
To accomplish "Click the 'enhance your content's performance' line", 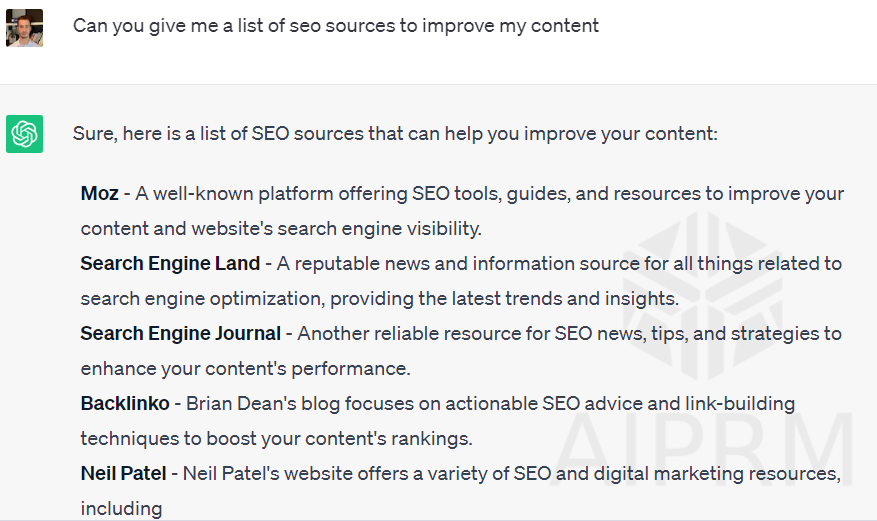I will pyautogui.click(x=246, y=368).
